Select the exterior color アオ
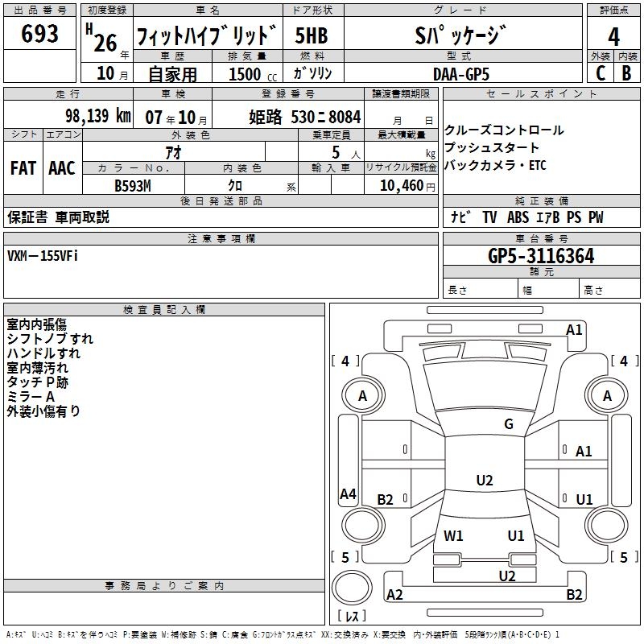The height and width of the screenshot is (644, 644). click(x=173, y=152)
